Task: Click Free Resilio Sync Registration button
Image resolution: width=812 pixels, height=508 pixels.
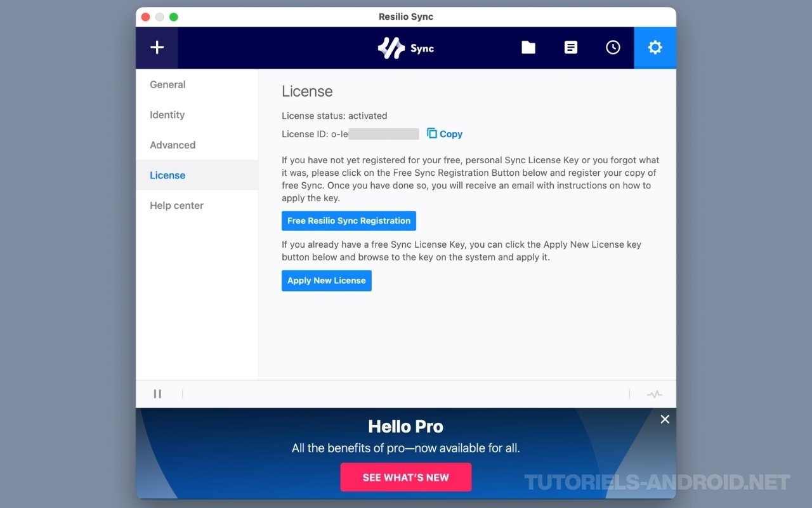Action: click(349, 221)
